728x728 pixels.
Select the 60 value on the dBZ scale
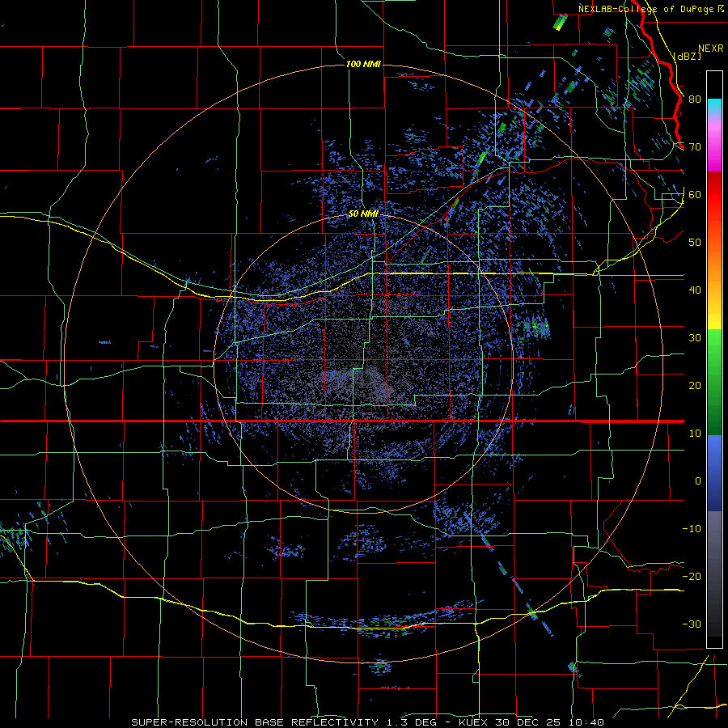tap(695, 195)
